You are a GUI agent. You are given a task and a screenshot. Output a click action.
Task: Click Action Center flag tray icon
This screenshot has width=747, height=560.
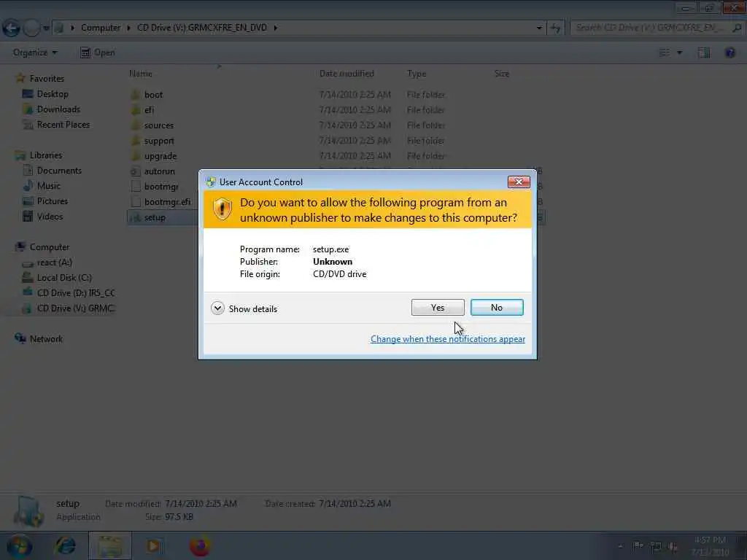(638, 546)
